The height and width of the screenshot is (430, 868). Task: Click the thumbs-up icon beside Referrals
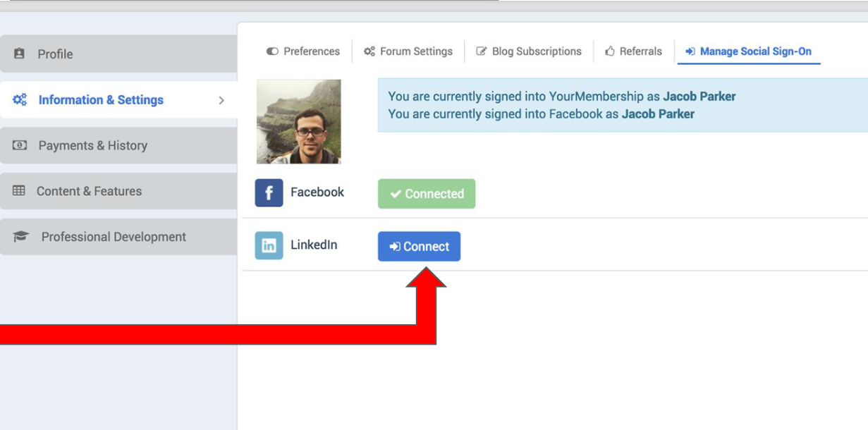point(610,51)
